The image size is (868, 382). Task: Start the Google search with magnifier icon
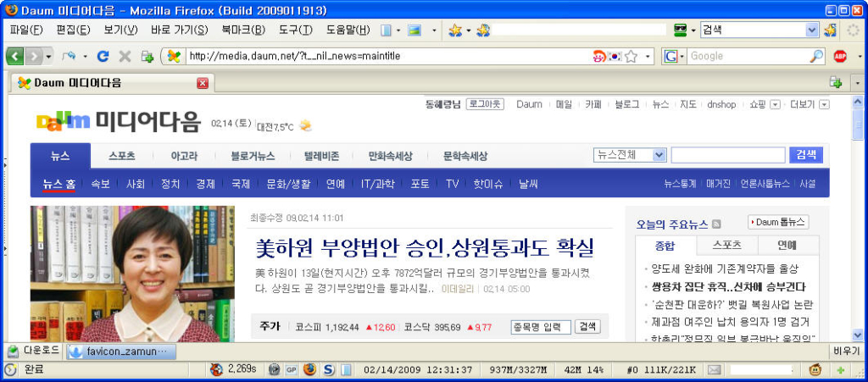tap(816, 56)
